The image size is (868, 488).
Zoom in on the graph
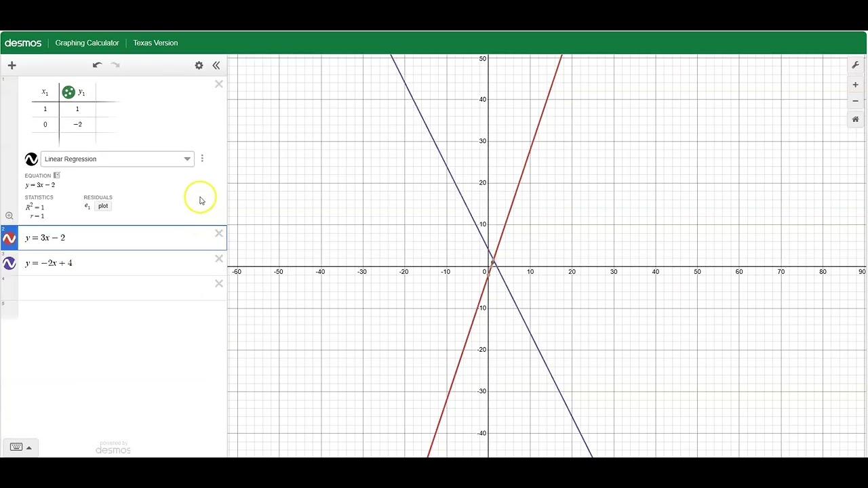coord(855,85)
